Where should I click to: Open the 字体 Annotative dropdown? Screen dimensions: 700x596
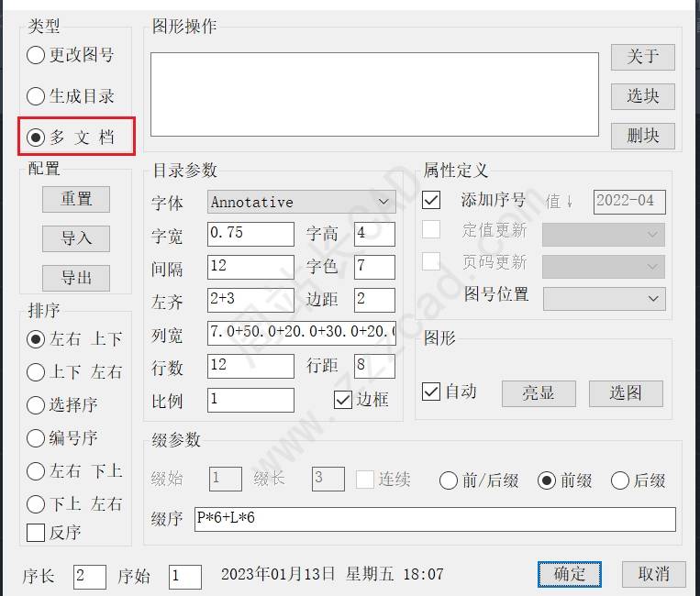point(301,202)
